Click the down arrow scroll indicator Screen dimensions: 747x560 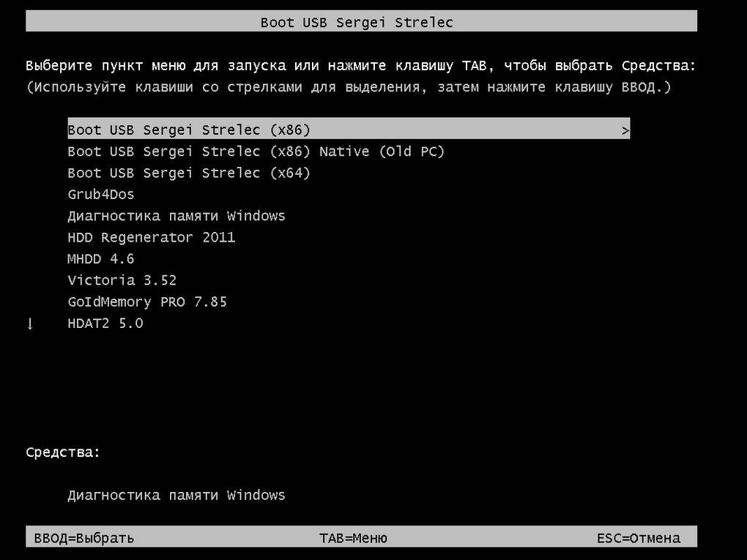pyautogui.click(x=30, y=324)
